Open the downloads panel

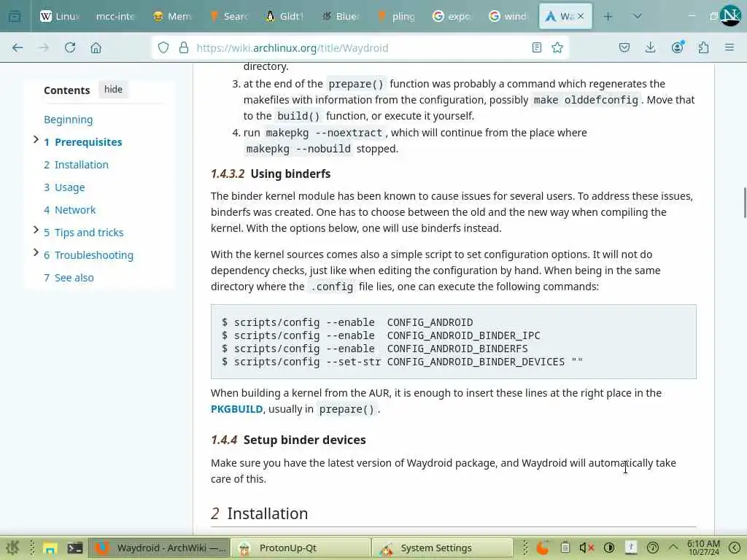[x=650, y=47]
